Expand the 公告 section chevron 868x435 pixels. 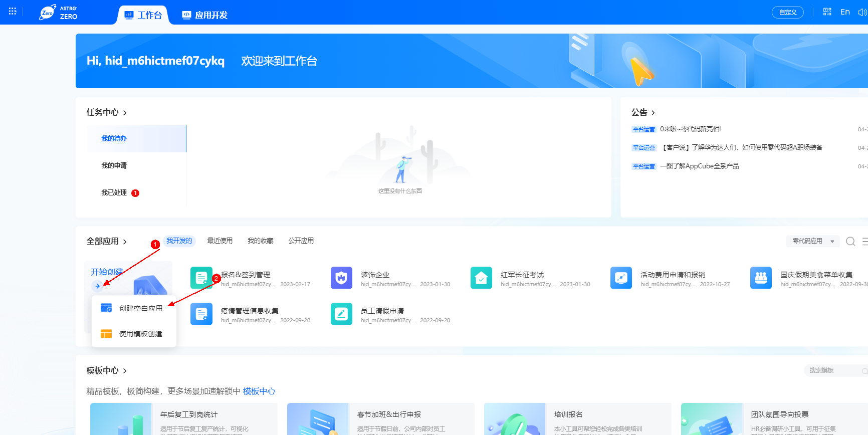coord(653,113)
